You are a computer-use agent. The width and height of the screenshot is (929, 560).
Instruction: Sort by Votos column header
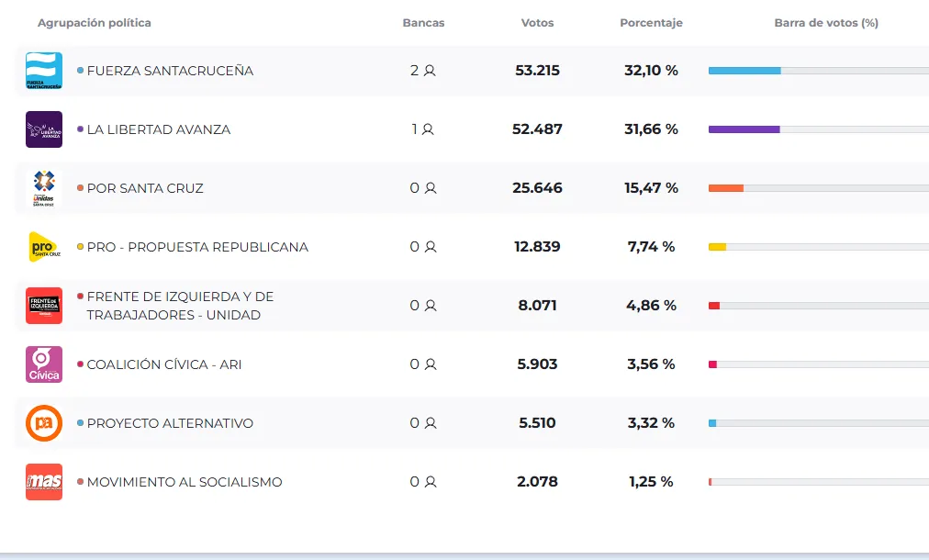pos(537,23)
